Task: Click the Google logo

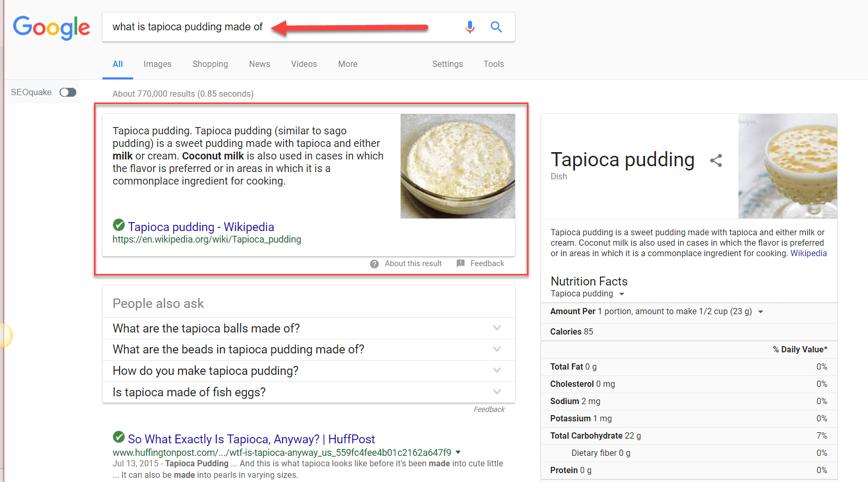Action: coord(51,27)
